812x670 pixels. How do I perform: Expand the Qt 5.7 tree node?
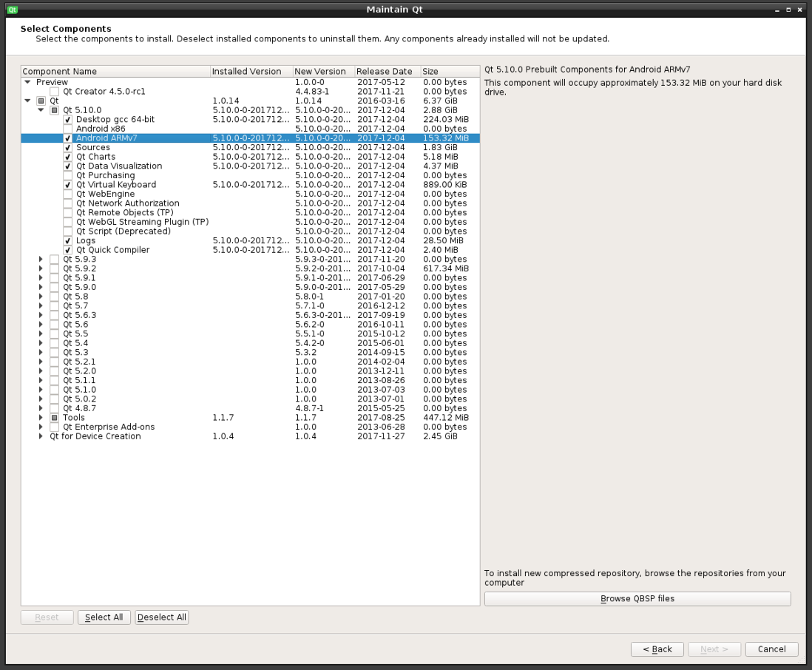(41, 306)
